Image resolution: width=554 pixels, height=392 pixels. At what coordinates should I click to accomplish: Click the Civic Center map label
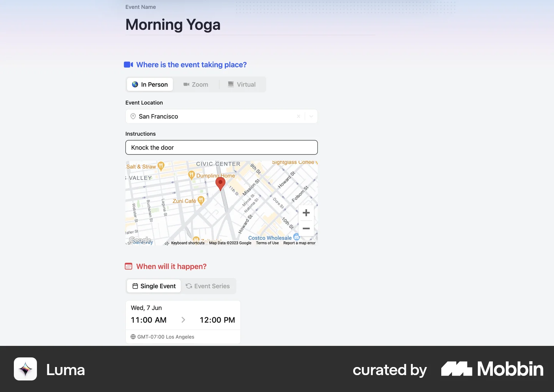[218, 164]
